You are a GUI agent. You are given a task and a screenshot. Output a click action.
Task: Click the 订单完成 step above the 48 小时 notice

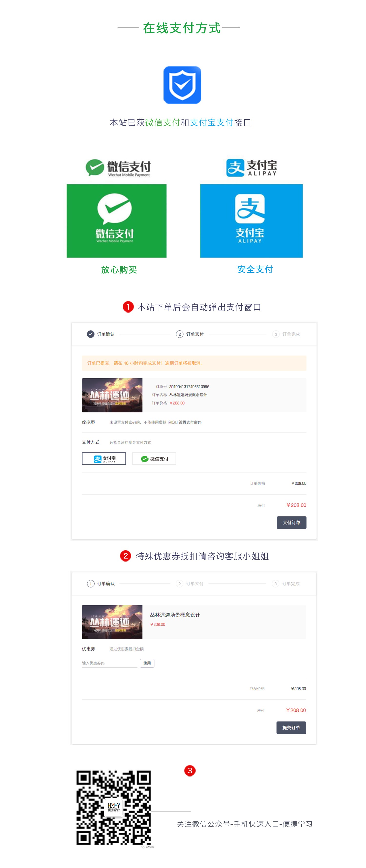pos(286,334)
